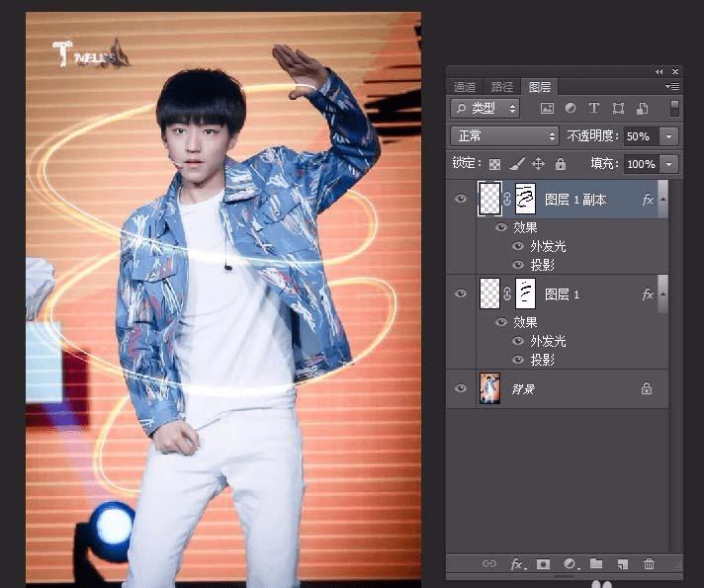Hide the 图层 1 副本 layer

click(461, 199)
